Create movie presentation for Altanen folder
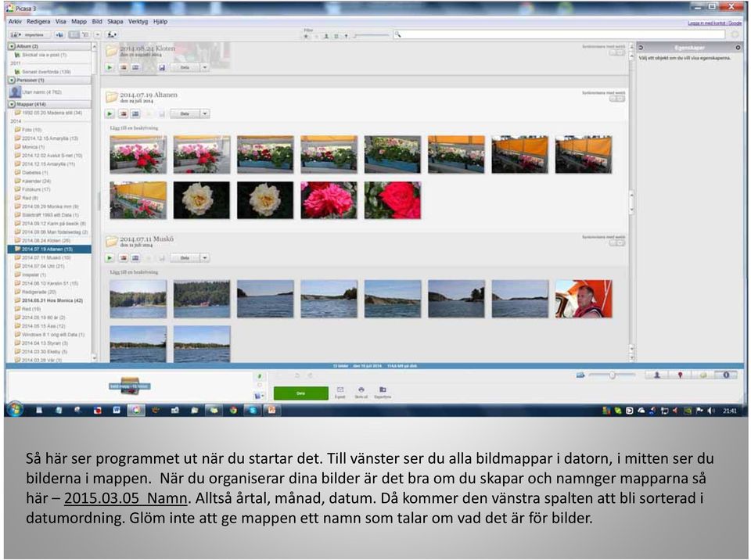 coord(135,114)
